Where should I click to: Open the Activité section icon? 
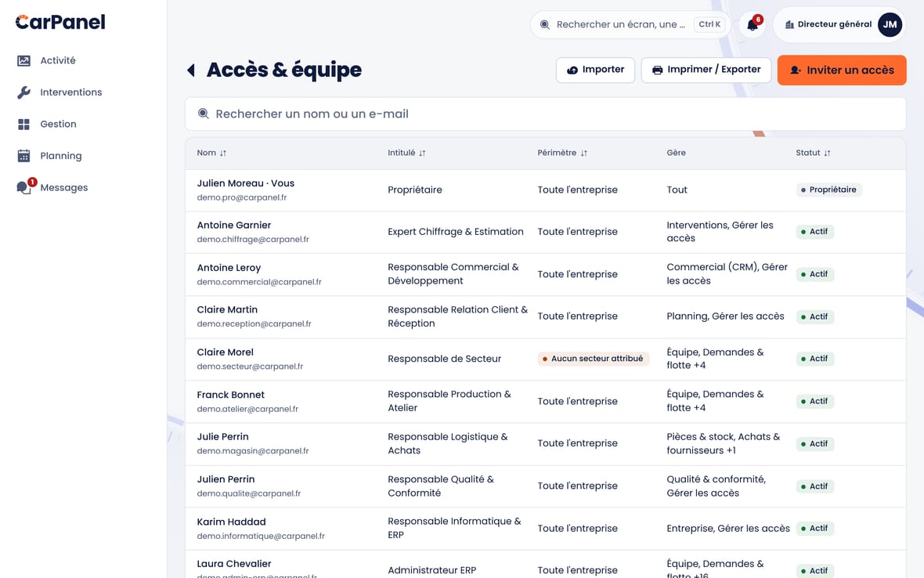23,60
